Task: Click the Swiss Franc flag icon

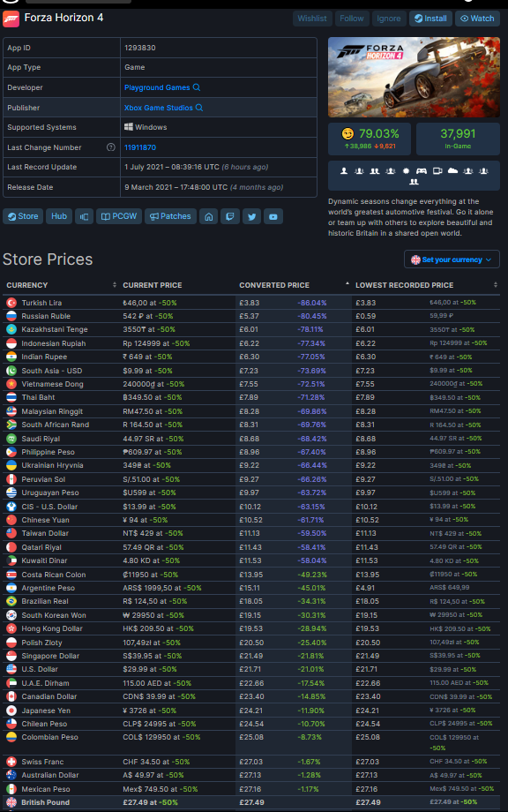Action: [11, 762]
